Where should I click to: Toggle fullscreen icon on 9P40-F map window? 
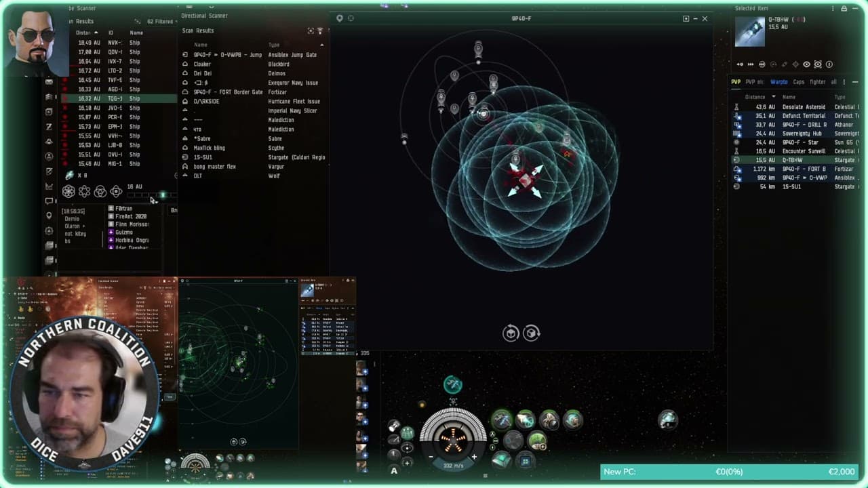(x=686, y=19)
